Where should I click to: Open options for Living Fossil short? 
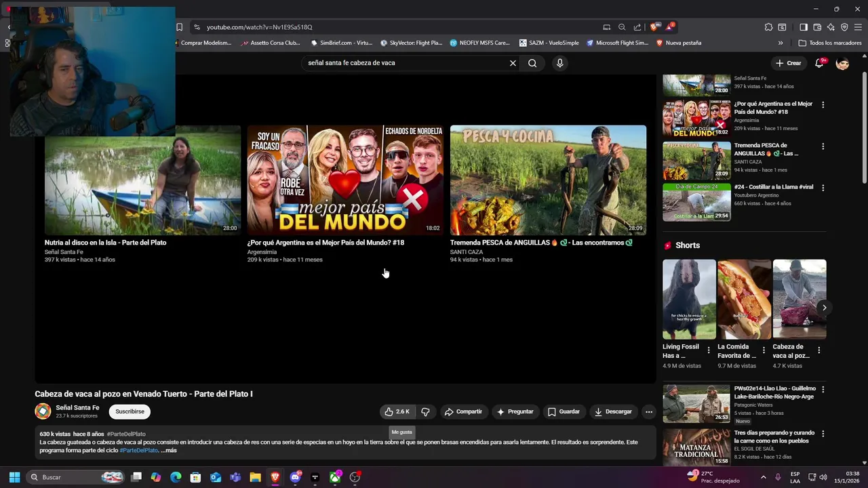[709, 350]
